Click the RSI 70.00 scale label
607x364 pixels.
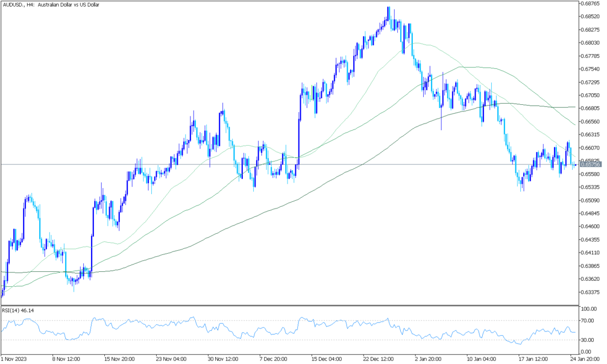588,320
